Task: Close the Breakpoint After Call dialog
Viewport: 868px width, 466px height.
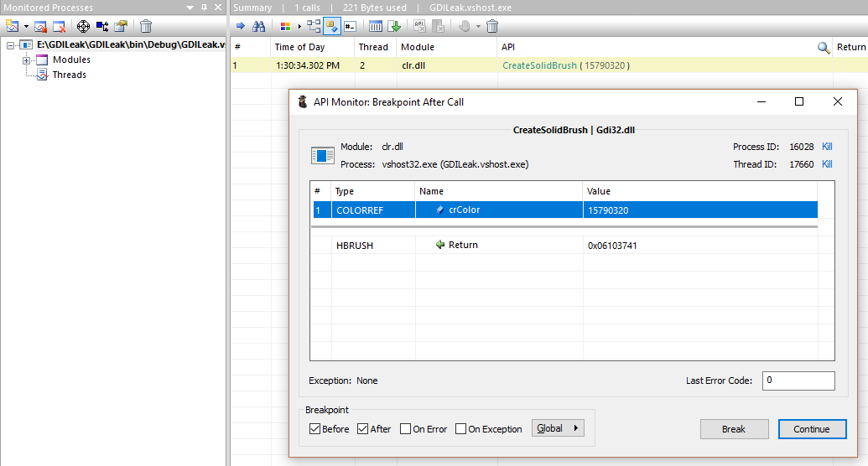Action: pyautogui.click(x=838, y=101)
